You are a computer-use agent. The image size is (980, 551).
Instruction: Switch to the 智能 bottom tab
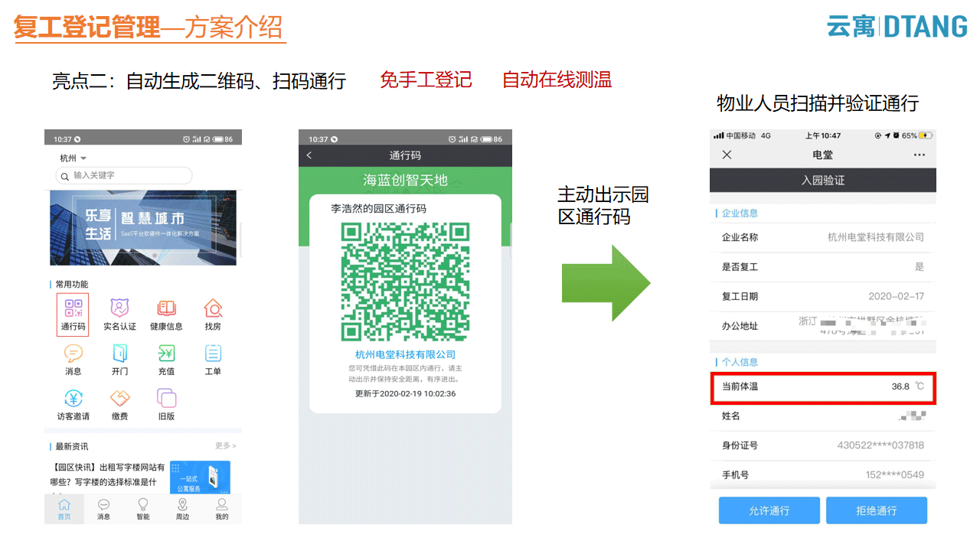coord(143,509)
